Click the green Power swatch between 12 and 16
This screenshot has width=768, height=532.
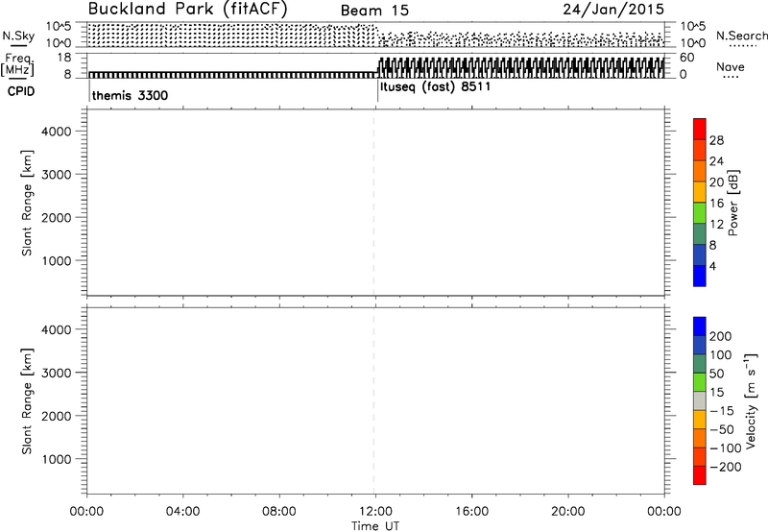pyautogui.click(x=700, y=213)
